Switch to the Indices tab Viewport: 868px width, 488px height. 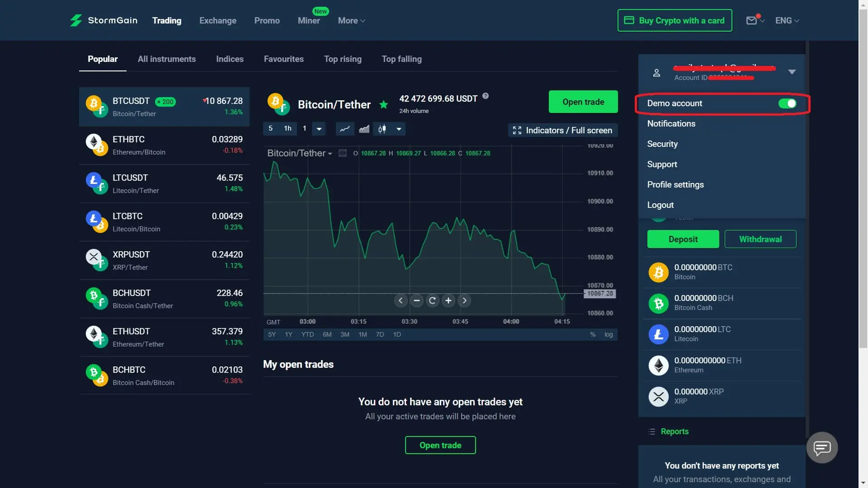click(x=230, y=59)
